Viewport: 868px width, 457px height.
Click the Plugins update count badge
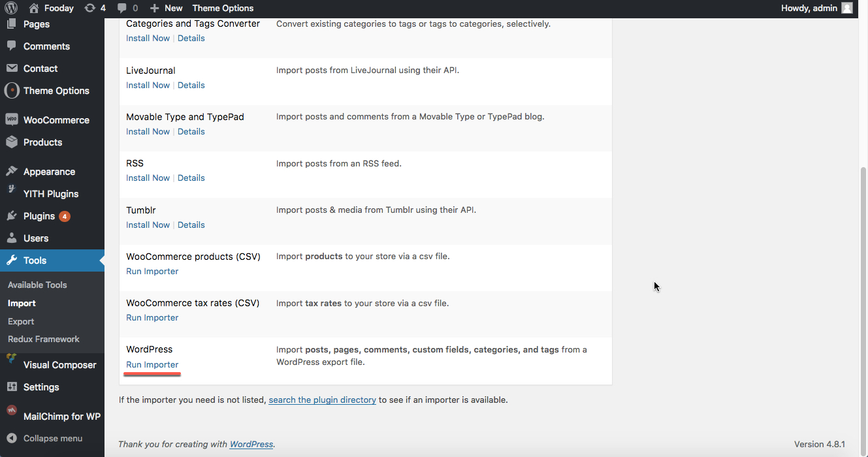tap(65, 216)
